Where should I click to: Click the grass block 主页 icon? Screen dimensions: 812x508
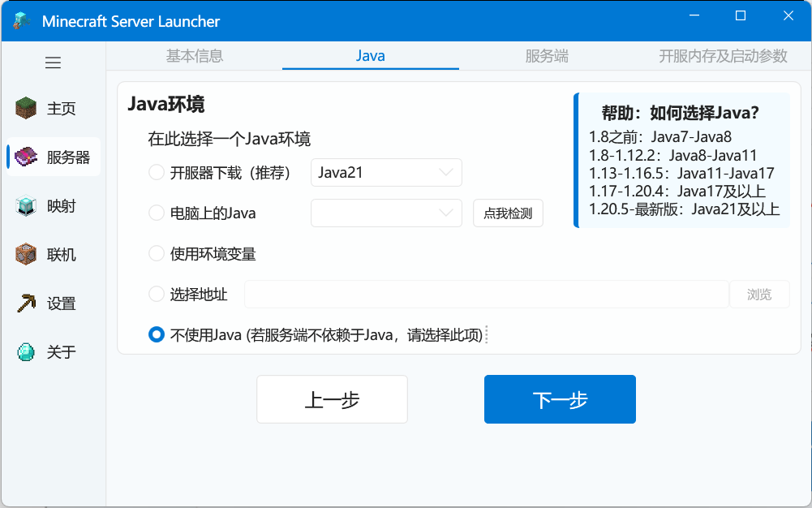[x=27, y=108]
